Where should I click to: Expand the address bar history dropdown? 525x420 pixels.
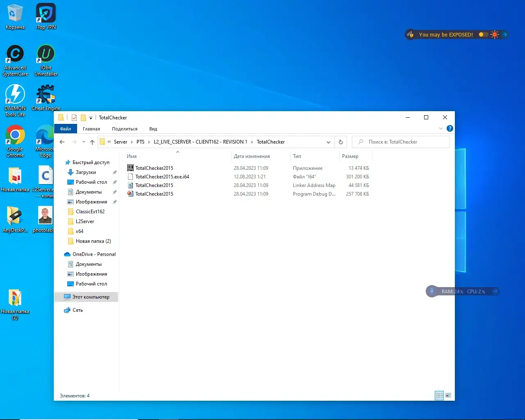(329, 142)
